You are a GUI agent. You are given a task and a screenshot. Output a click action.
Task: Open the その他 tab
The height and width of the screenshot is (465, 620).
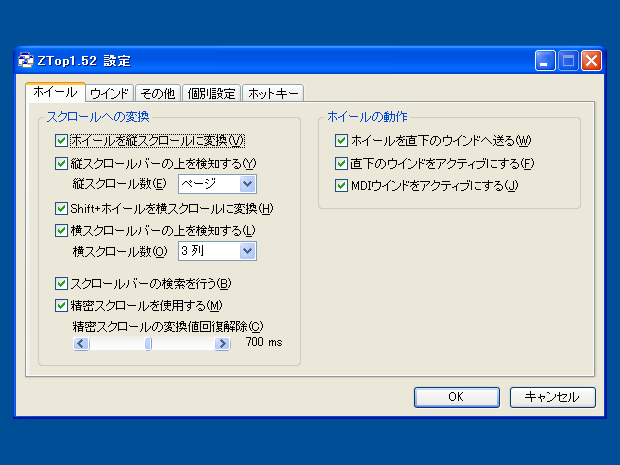pyautogui.click(x=158, y=93)
